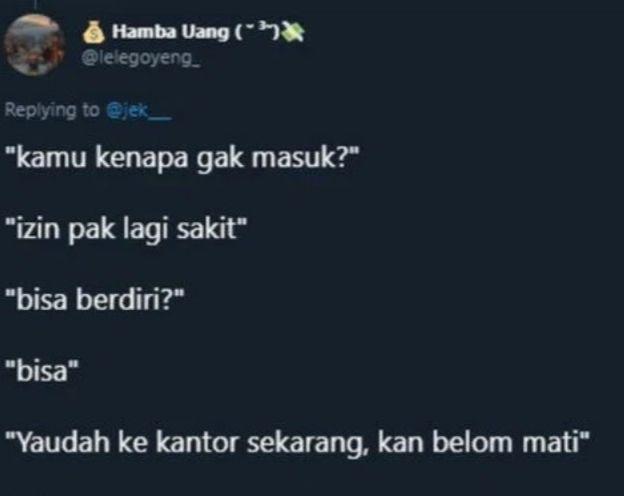The image size is (624, 496).
Task: Click the word 'sekarang,' in the last line
Action: (x=309, y=444)
